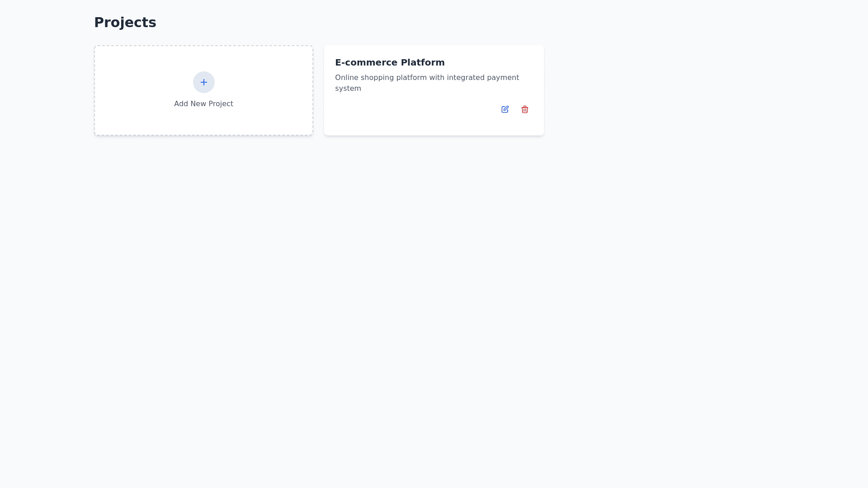Open the E-commerce Platform title
Image resolution: width=868 pixels, height=488 pixels.
point(389,62)
